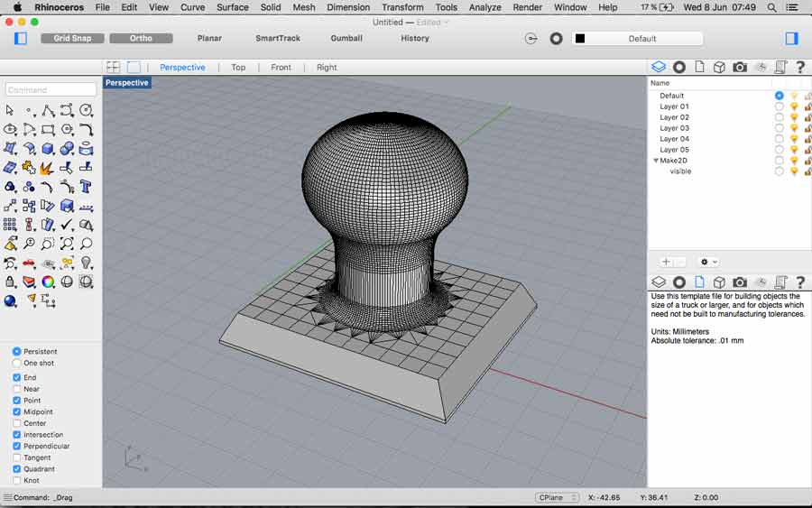Select the Rectangular Array tool
Image resolution: width=812 pixels, height=508 pixels.
(10, 225)
